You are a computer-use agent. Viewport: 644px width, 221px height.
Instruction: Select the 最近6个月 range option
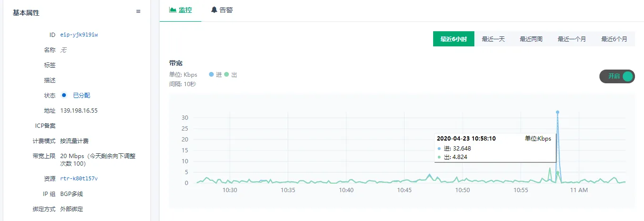coord(614,39)
